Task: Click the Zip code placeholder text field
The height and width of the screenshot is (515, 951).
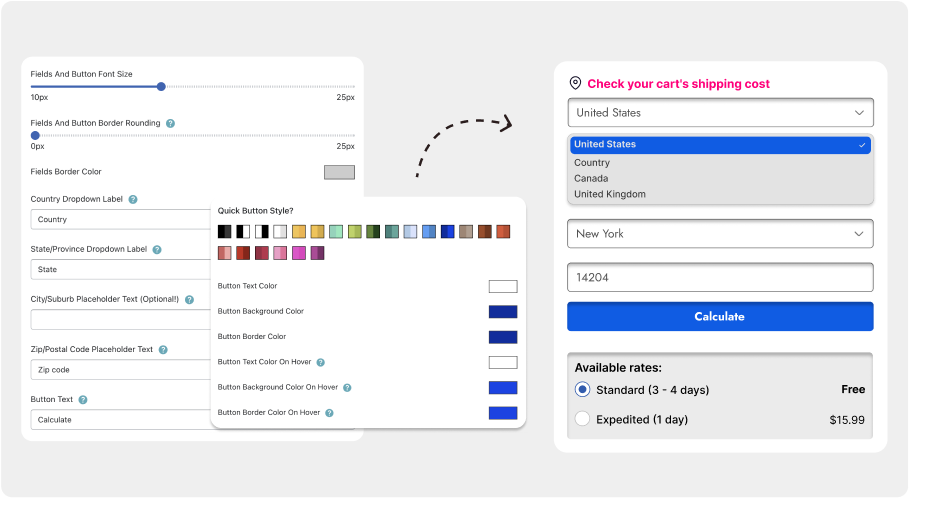Action: click(121, 369)
